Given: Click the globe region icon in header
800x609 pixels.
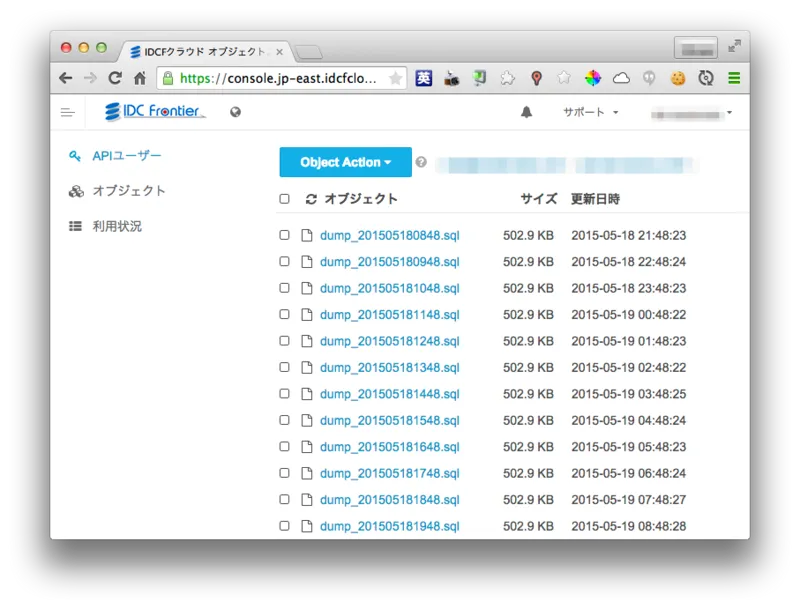Looking at the screenshot, I should [235, 112].
